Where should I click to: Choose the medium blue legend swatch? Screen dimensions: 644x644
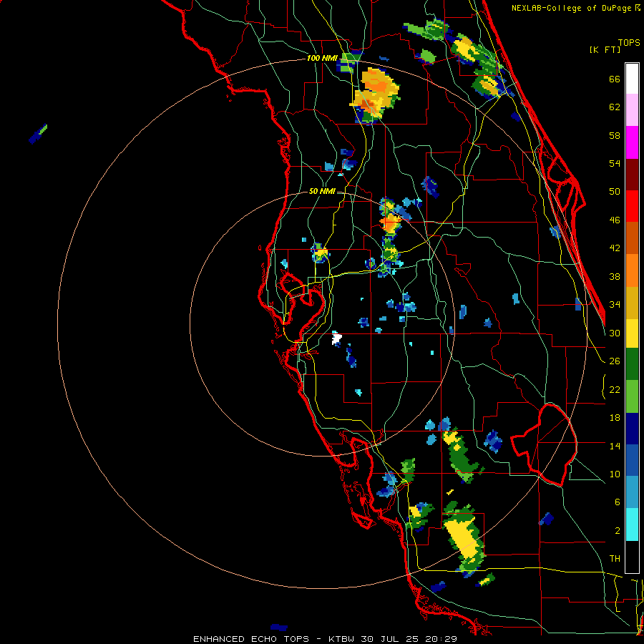click(632, 460)
